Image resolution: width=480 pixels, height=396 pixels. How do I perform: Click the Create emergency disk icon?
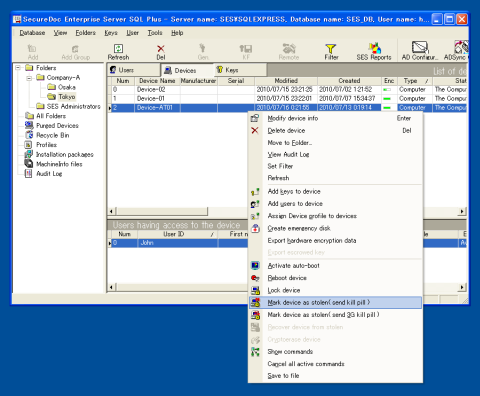(255, 228)
